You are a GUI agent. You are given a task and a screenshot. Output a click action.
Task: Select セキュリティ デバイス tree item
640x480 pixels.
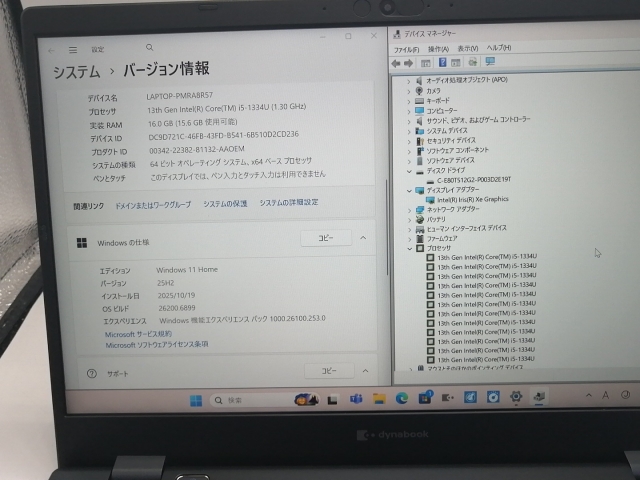pos(451,140)
